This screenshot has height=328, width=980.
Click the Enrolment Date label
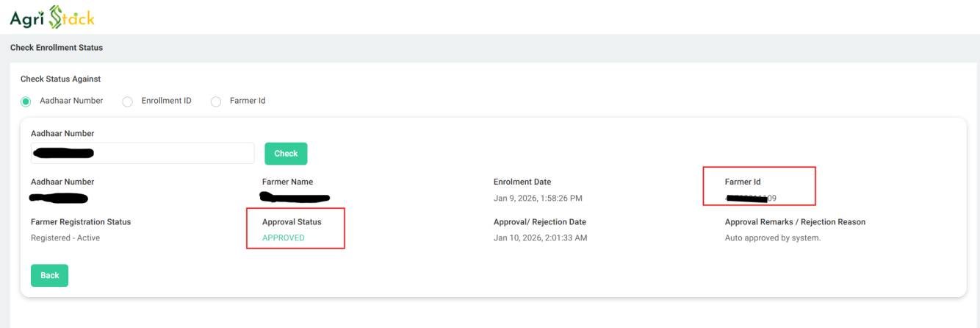pyautogui.click(x=522, y=182)
